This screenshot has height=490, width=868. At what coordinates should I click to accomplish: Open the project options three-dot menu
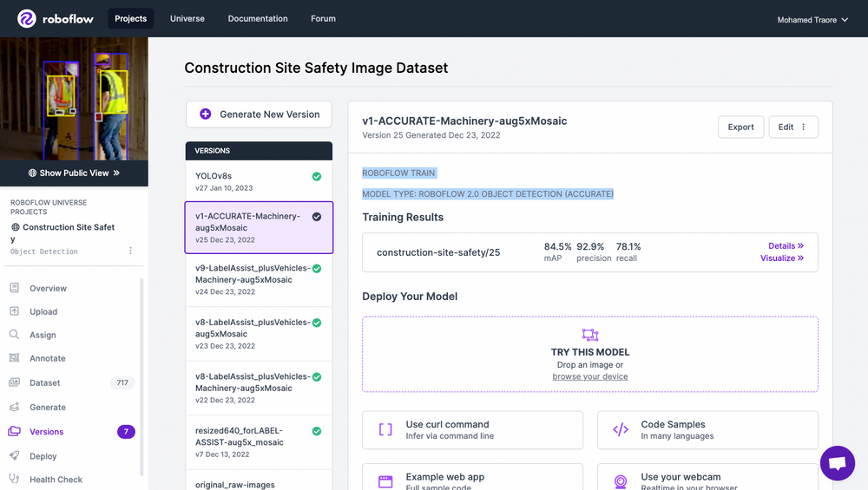point(131,251)
